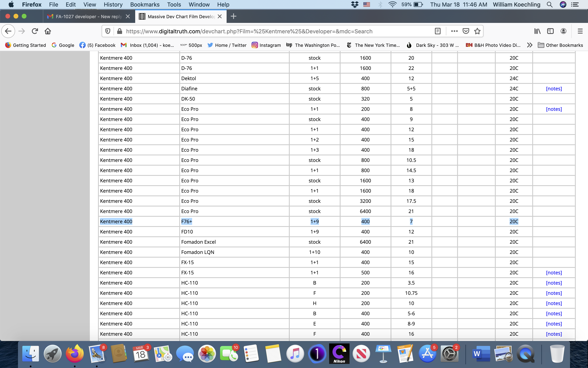Click the F76+ developer cell

234,221
